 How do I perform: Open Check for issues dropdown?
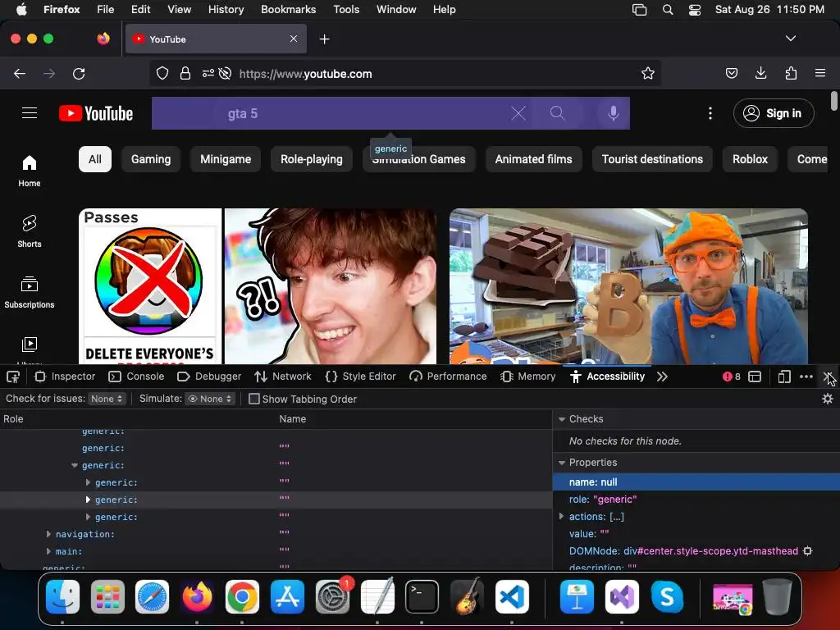[107, 399]
